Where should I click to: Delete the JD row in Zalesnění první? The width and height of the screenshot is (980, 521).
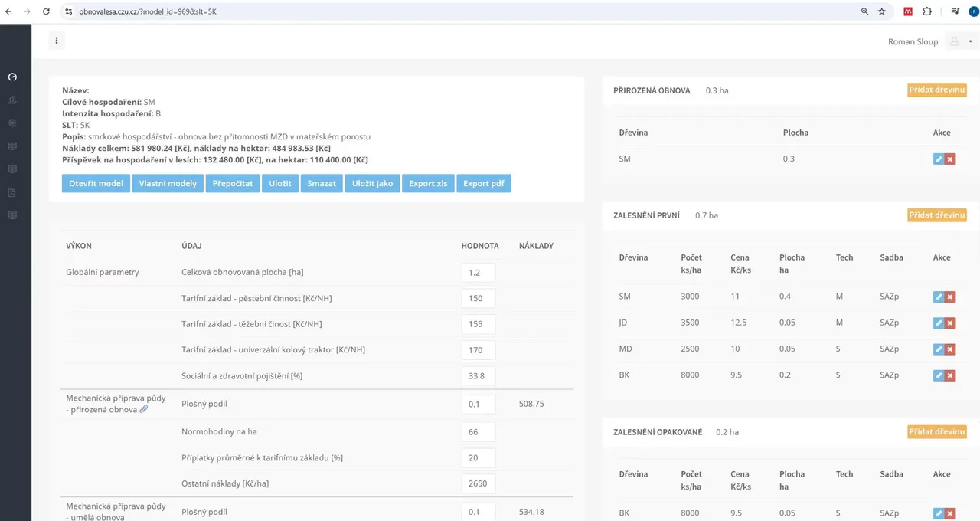(950, 323)
